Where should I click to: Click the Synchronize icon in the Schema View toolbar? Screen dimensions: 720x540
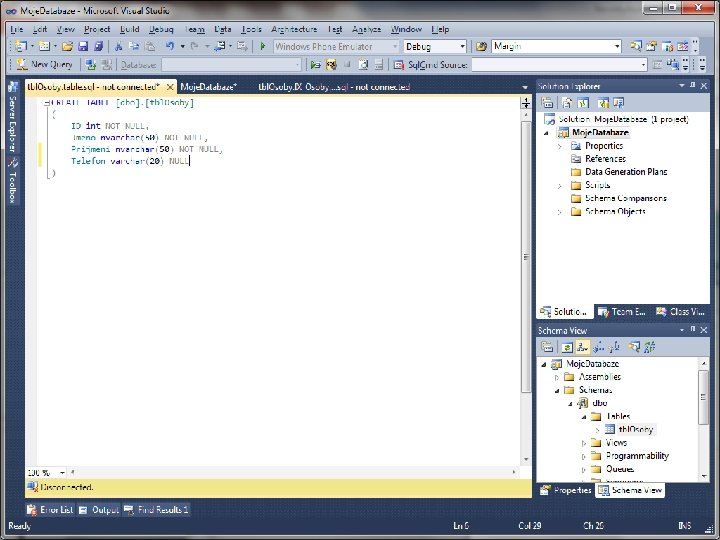[x=567, y=347]
